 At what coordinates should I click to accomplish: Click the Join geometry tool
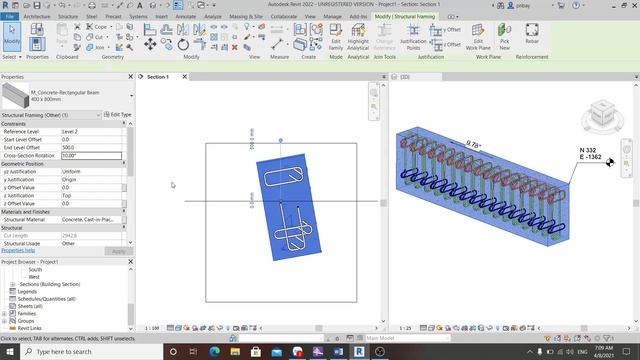96,47
